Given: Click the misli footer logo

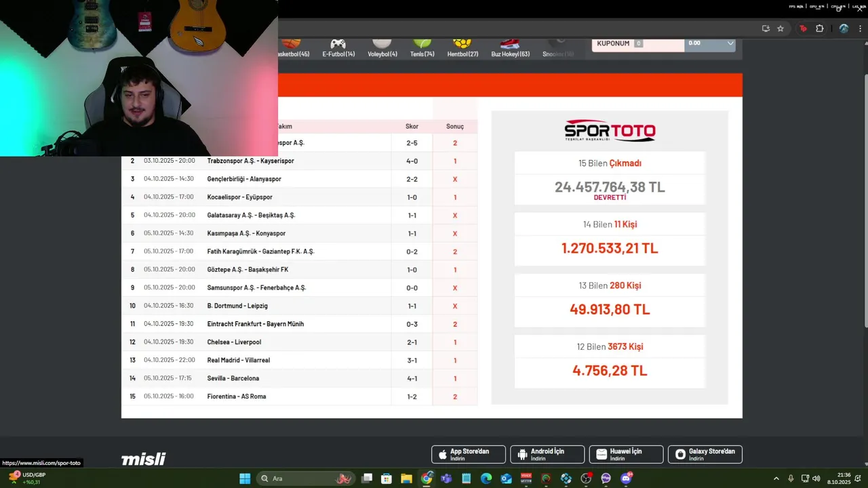Looking at the screenshot, I should [x=143, y=459].
